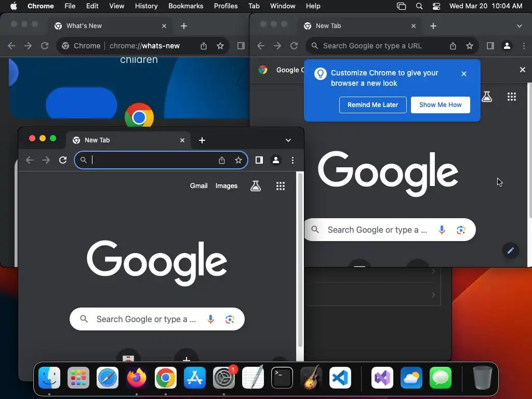The height and width of the screenshot is (399, 532).
Task: Click the star icon in the right window's toolbar
Action: [470, 46]
